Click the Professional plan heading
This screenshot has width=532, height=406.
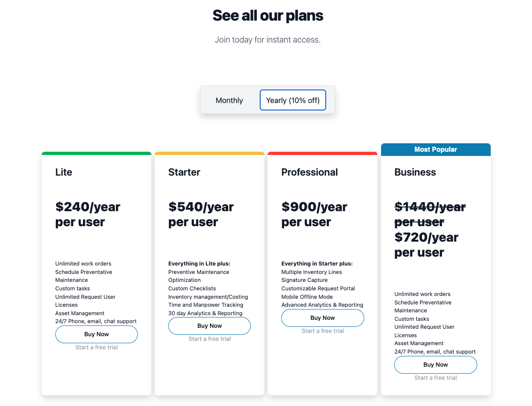click(309, 172)
